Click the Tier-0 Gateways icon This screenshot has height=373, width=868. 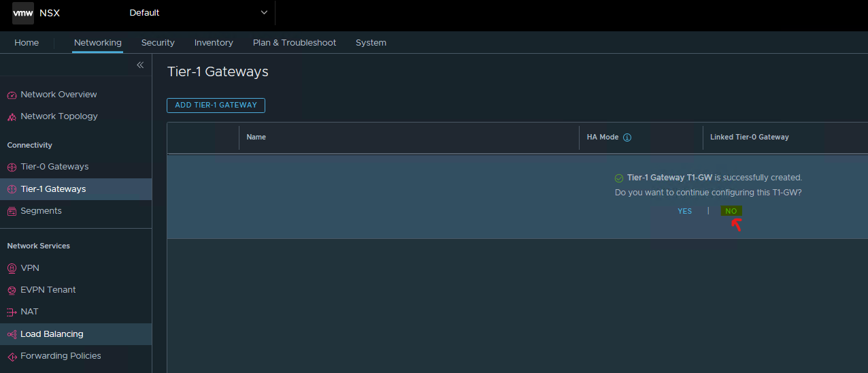click(12, 167)
